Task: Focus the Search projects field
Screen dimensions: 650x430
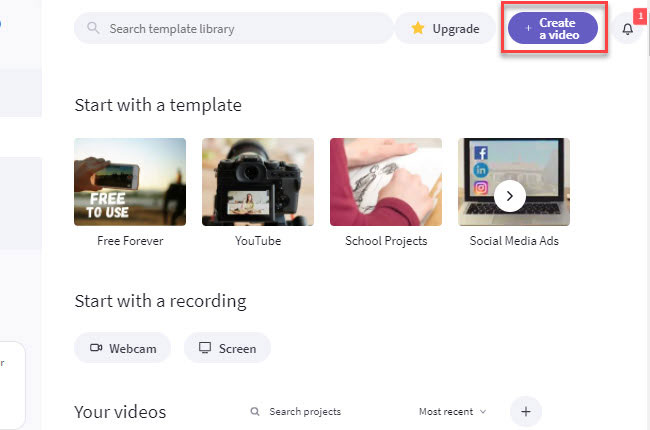Action: (305, 411)
